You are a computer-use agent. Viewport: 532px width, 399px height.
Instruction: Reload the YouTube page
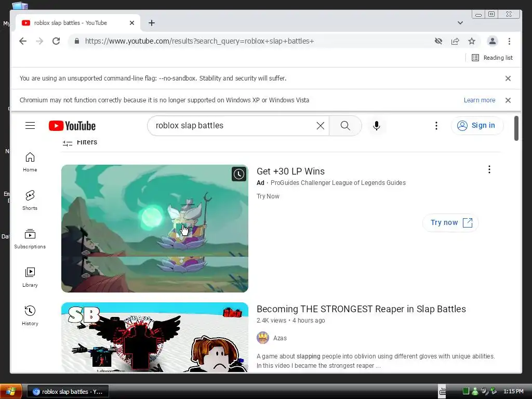pyautogui.click(x=56, y=41)
